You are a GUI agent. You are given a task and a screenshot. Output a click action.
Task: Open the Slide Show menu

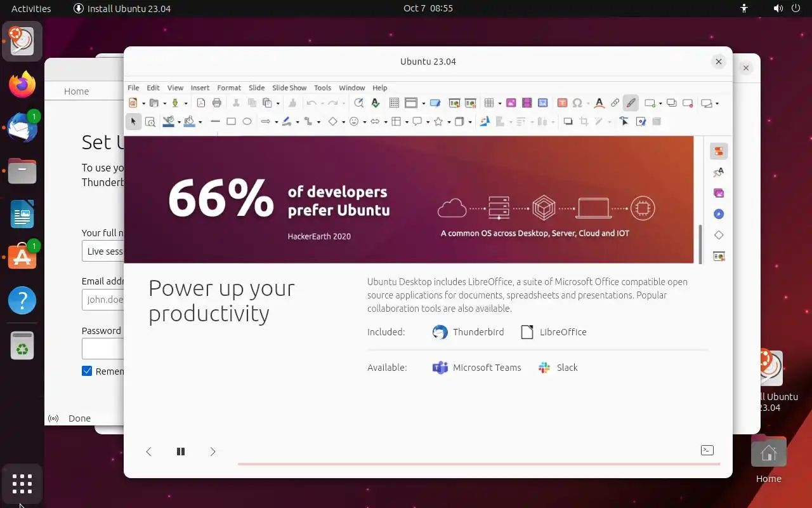pyautogui.click(x=289, y=88)
